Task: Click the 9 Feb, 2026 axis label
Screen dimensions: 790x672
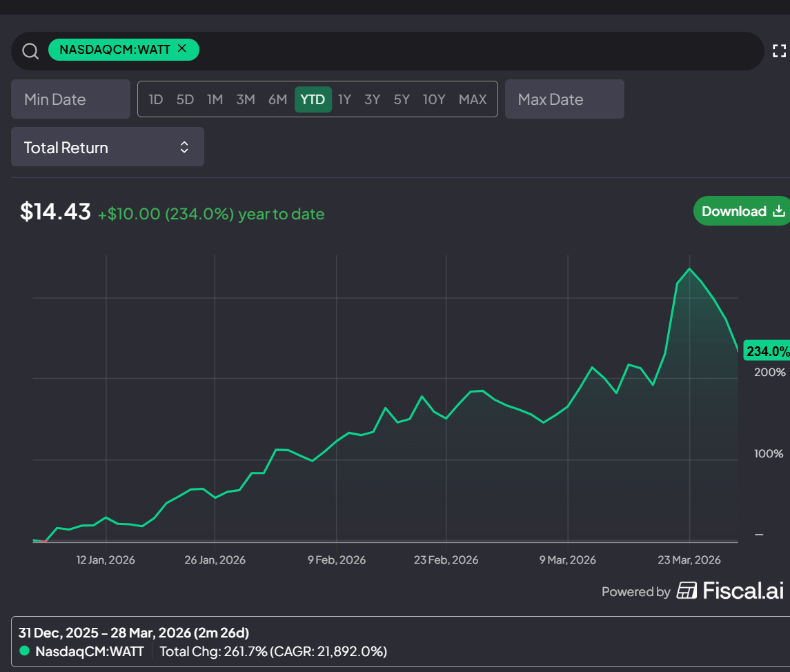Action: (x=337, y=560)
